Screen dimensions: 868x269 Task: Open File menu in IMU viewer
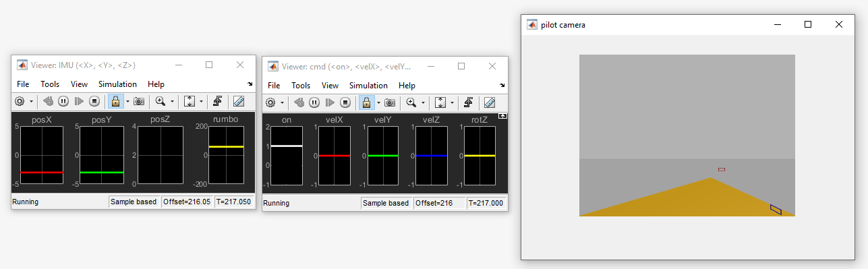pyautogui.click(x=23, y=84)
